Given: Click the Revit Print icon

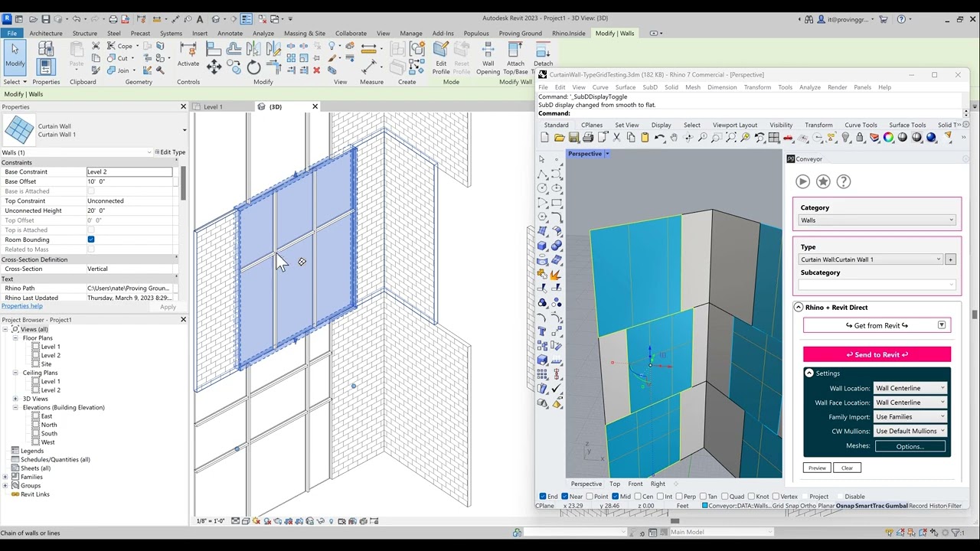Looking at the screenshot, I should [x=113, y=19].
